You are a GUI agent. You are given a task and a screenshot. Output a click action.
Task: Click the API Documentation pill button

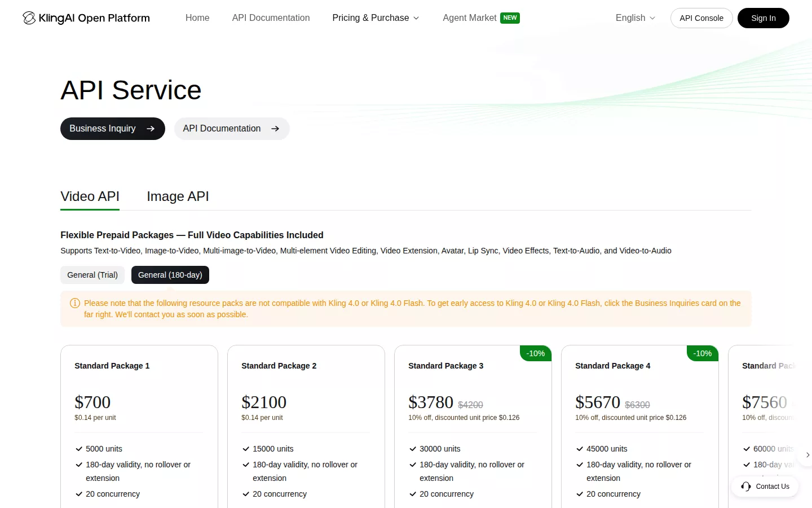coord(232,129)
